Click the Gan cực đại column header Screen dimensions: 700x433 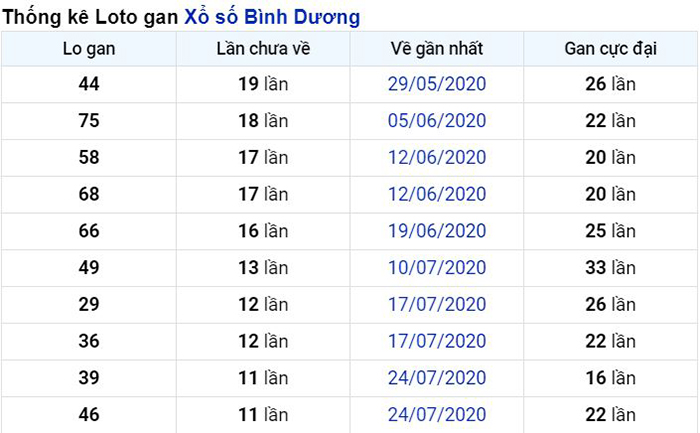pos(610,49)
